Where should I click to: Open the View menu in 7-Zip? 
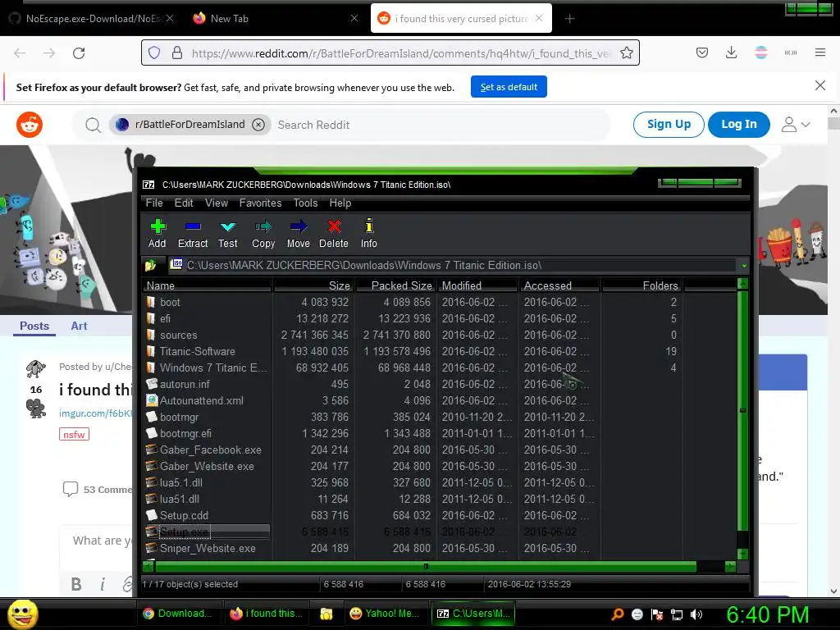coord(217,203)
